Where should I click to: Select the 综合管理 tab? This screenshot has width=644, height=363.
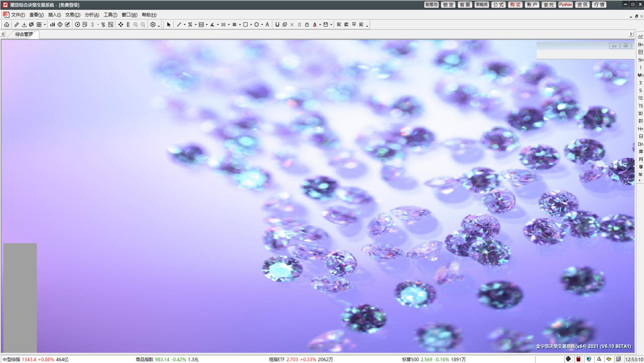(x=24, y=34)
